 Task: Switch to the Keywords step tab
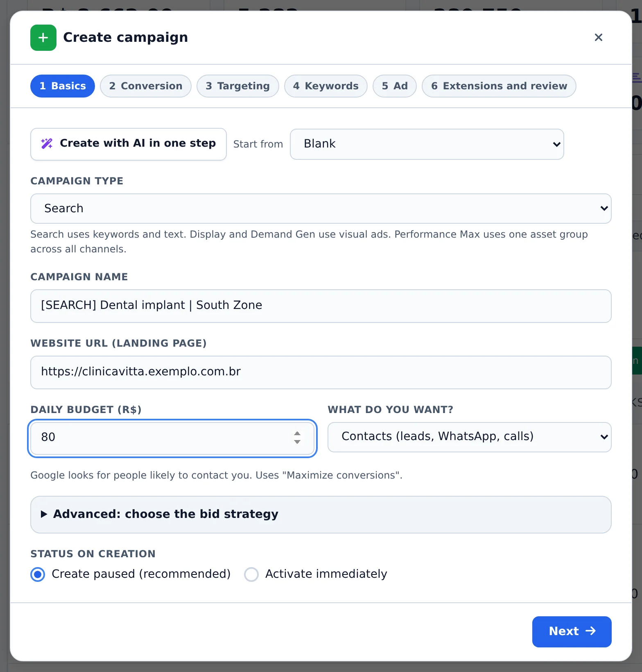click(326, 86)
